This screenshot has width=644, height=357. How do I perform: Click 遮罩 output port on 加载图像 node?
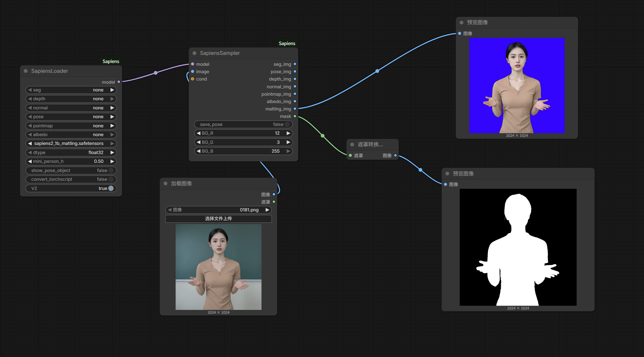click(x=274, y=202)
